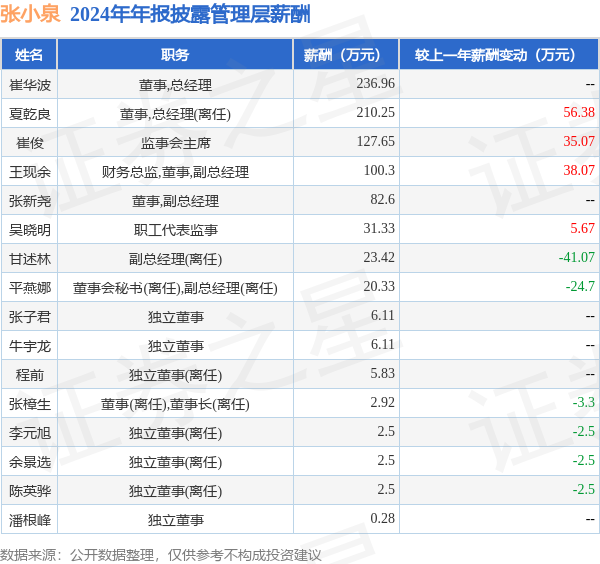Viewport: 600px width, 564px height.
Task: Click the name 陈英骅
Action: (29, 492)
